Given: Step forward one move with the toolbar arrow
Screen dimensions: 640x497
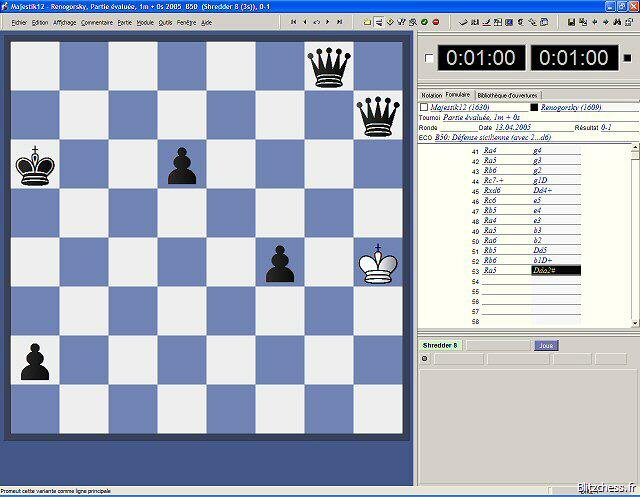Looking at the screenshot, I should pyautogui.click(x=329, y=21).
